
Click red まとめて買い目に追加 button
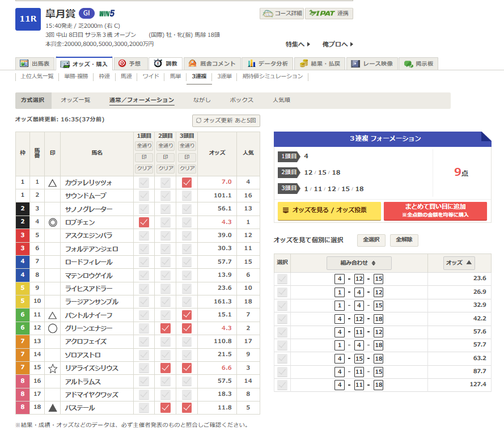435,210
